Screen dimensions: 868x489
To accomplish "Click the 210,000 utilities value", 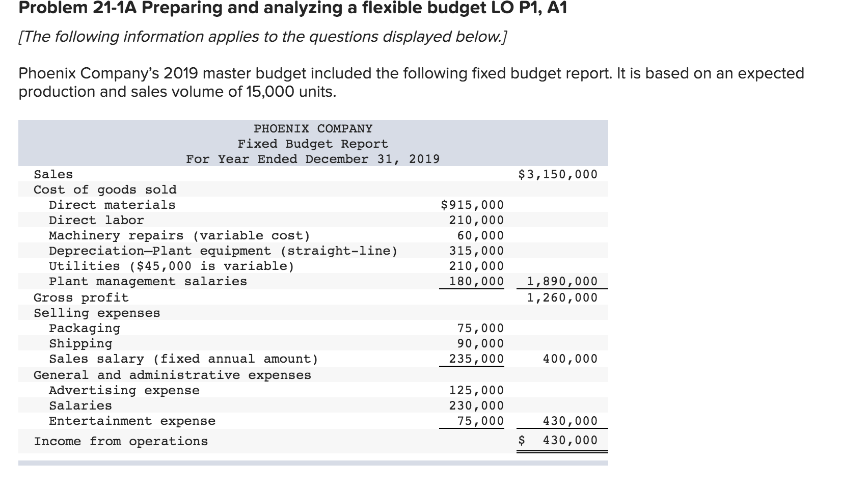I will [x=476, y=266].
